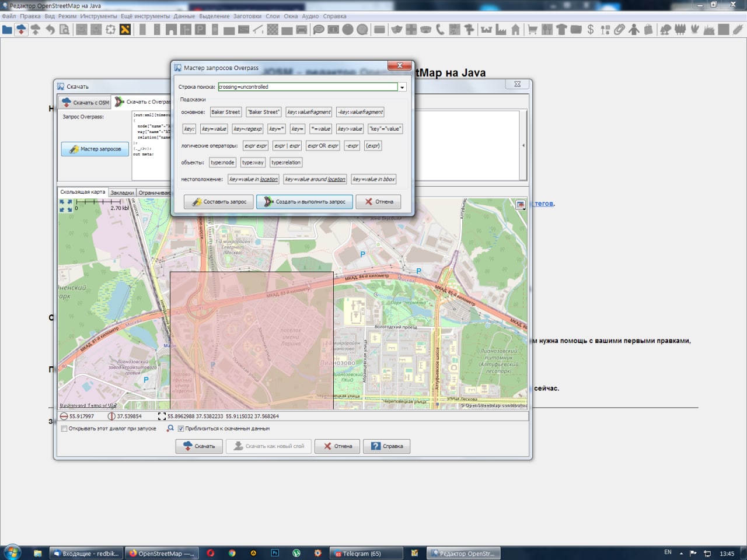This screenshot has height=560, width=747.
Task: Select the shopping cart preset icon
Action: (532, 29)
